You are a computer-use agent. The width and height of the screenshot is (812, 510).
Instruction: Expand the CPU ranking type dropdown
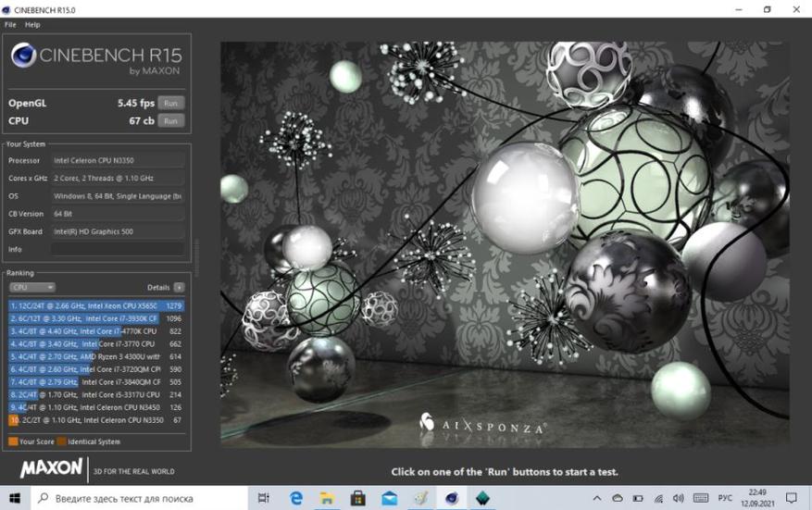click(31, 288)
